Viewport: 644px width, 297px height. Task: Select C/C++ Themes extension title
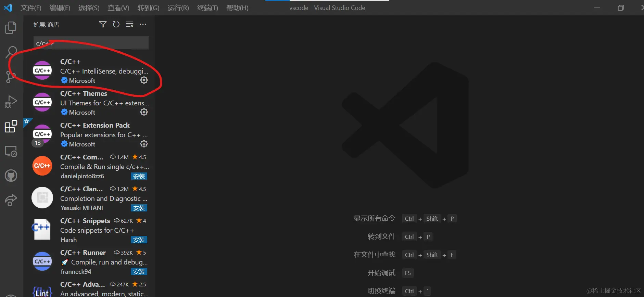[x=84, y=93]
